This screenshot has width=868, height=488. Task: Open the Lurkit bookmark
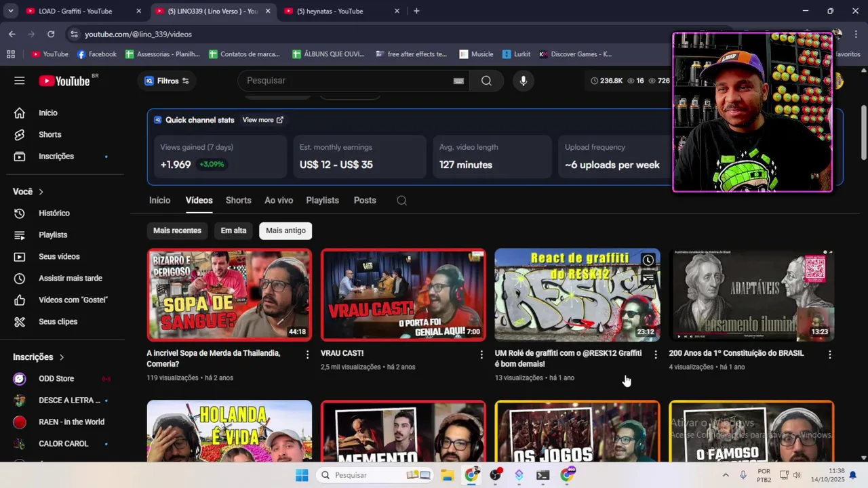click(516, 54)
